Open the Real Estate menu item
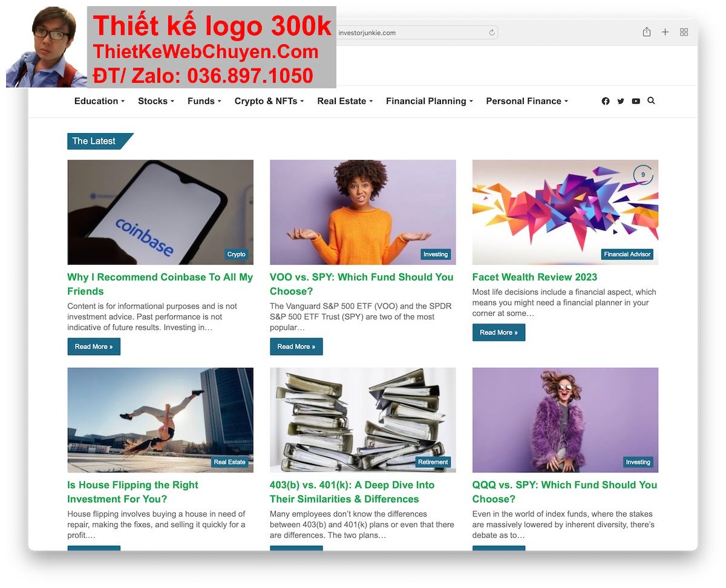Image resolution: width=726 pixels, height=588 pixels. 345,101
